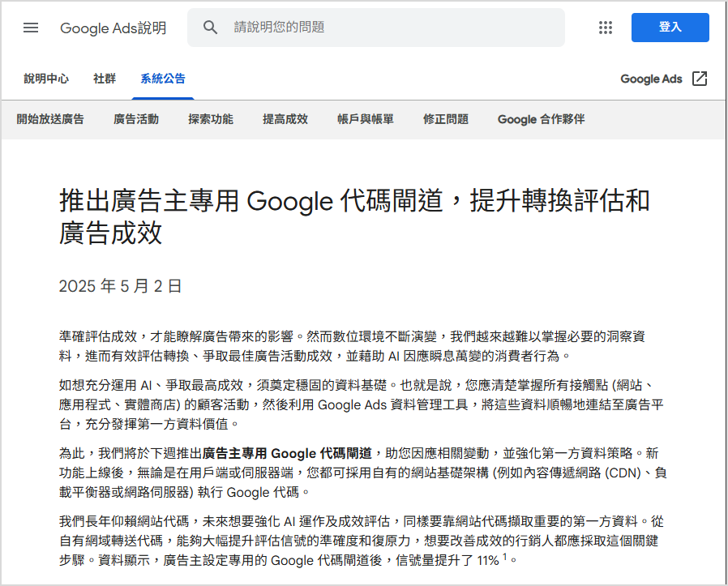Click footnote superscript 1 after 11%

pos(505,556)
